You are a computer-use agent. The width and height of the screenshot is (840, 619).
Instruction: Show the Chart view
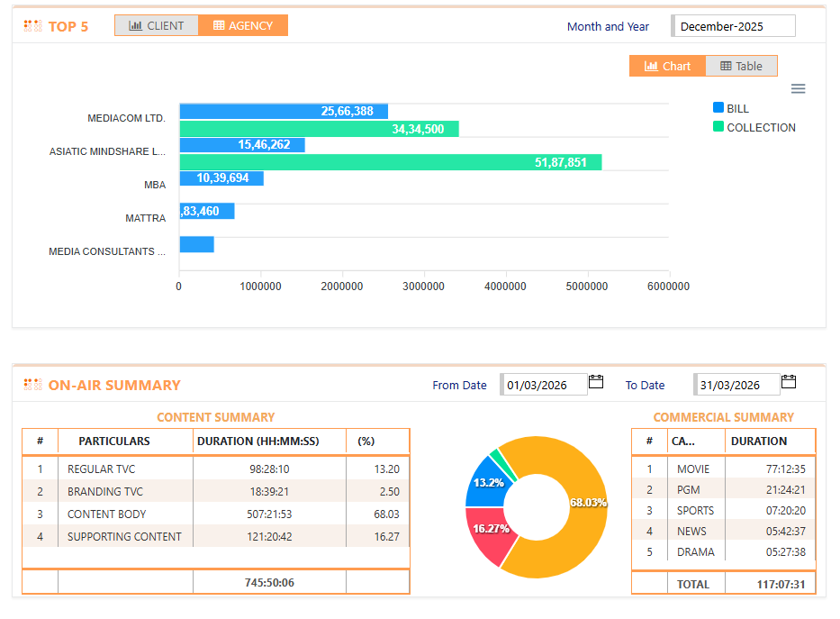tap(667, 66)
